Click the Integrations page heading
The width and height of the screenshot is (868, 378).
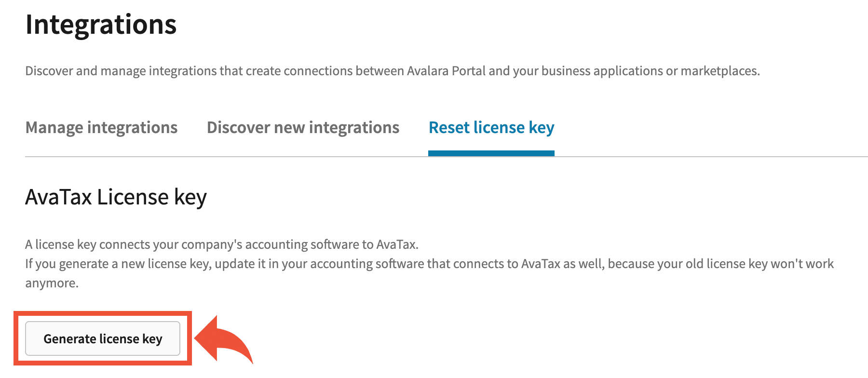click(101, 25)
